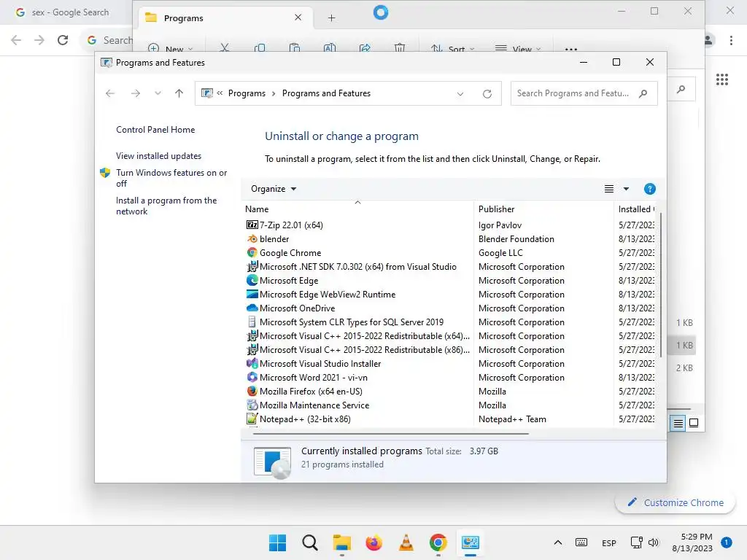Open VLC media player from taskbar
Image resolution: width=747 pixels, height=560 pixels.
[x=406, y=542]
